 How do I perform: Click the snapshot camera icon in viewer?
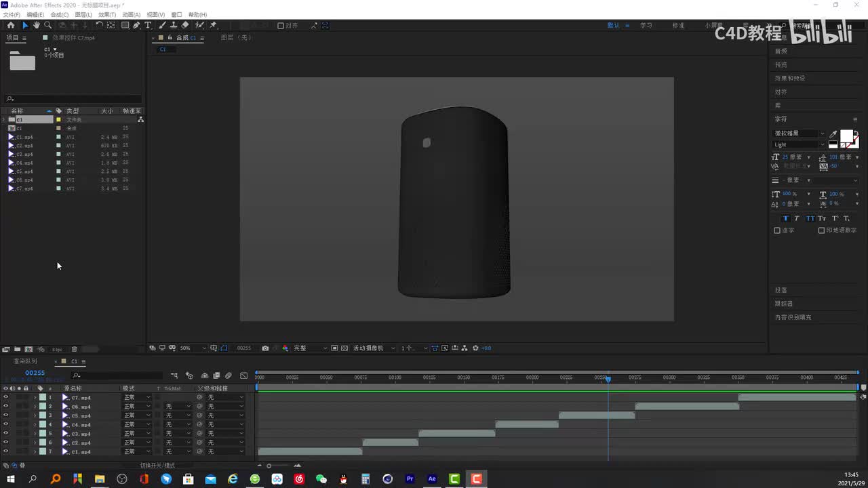[265, 348]
